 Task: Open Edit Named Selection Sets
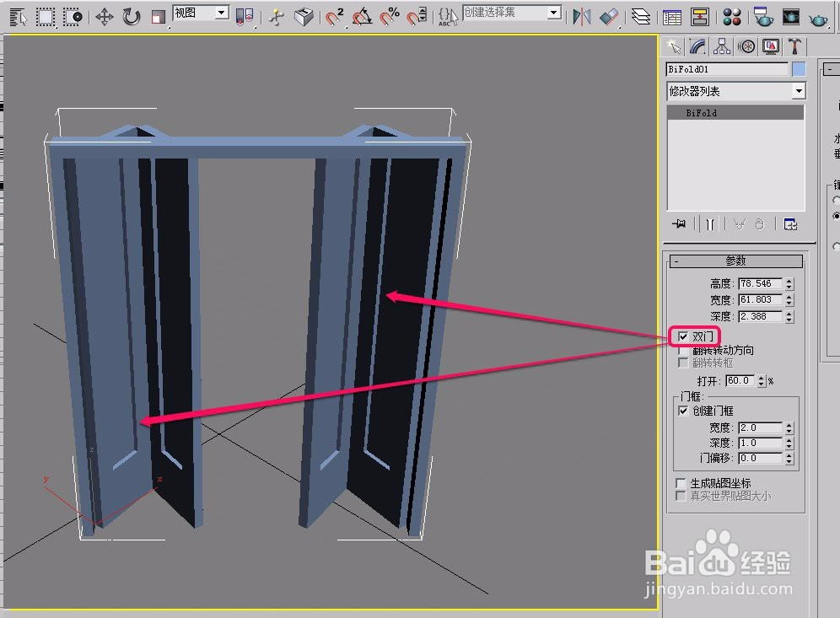click(x=448, y=17)
